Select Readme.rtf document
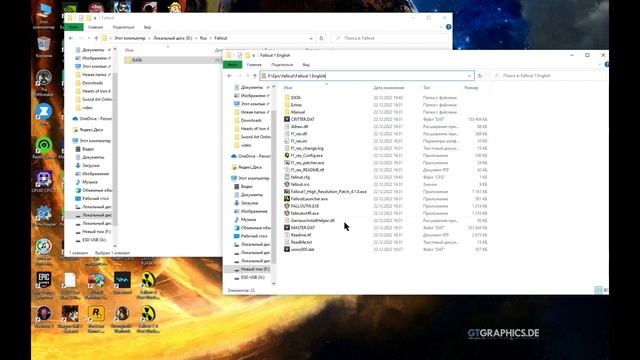The height and width of the screenshot is (360, 640). (301, 235)
